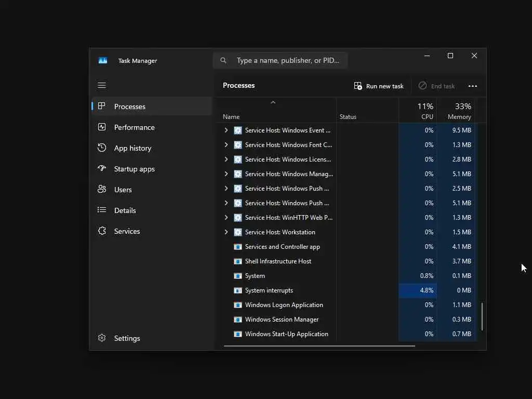Click the search magnifier icon
The width and height of the screenshot is (532, 399).
click(x=223, y=60)
